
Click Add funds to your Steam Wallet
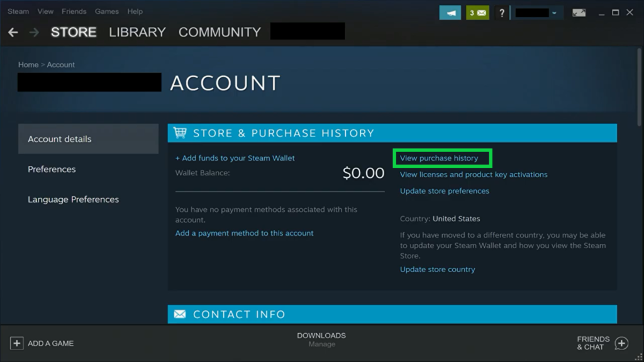[235, 158]
